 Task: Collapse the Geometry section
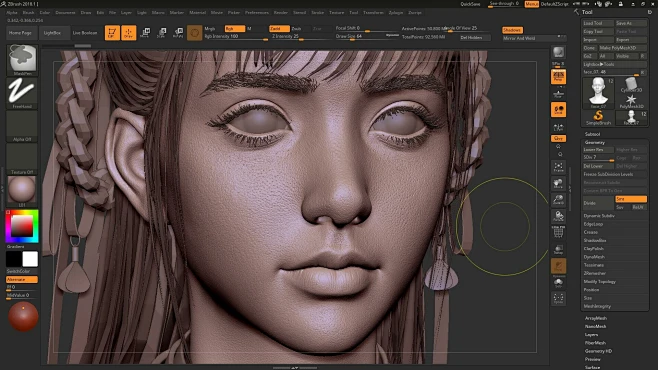595,143
